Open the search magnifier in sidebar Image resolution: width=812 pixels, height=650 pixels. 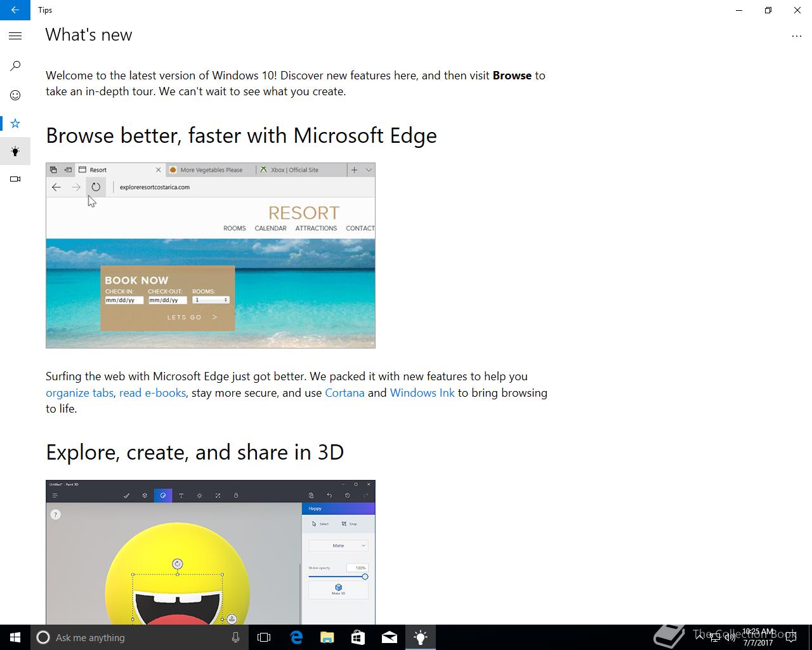coord(15,66)
